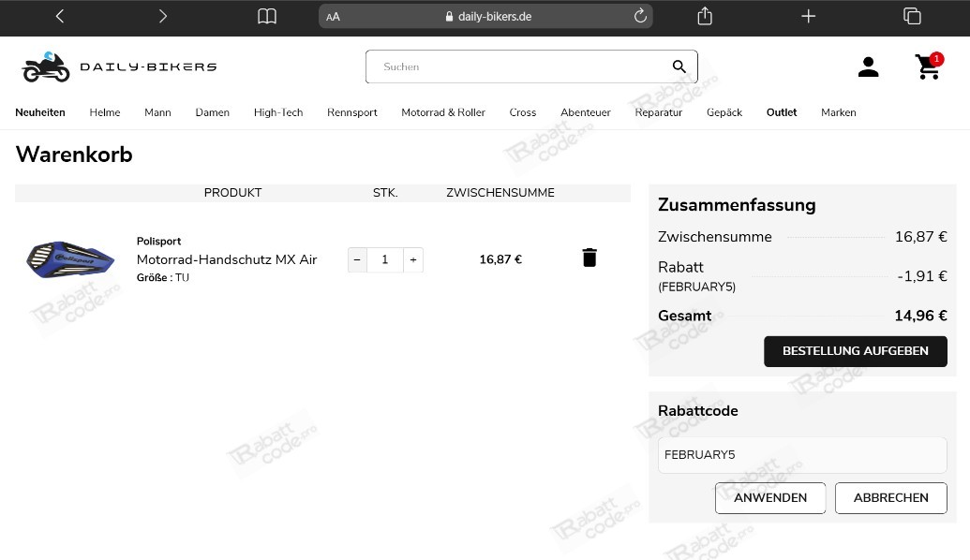
Task: Open a new tab with the plus icon
Action: click(x=807, y=16)
